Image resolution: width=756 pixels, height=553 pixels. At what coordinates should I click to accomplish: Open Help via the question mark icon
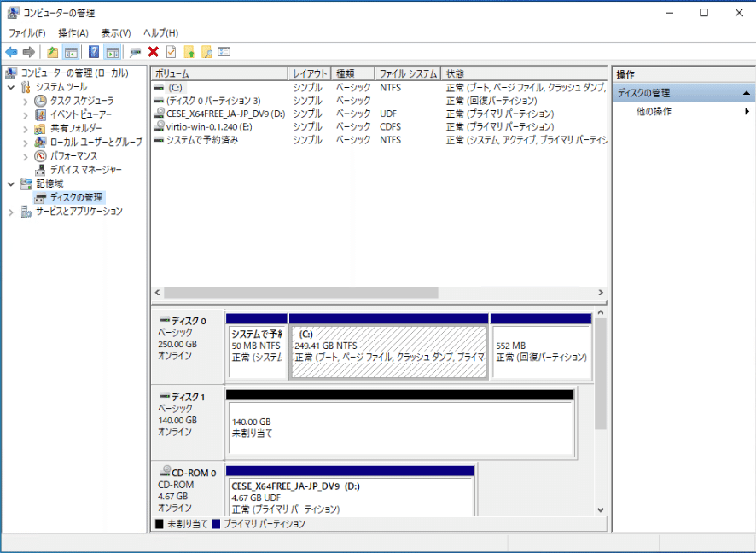click(x=94, y=52)
